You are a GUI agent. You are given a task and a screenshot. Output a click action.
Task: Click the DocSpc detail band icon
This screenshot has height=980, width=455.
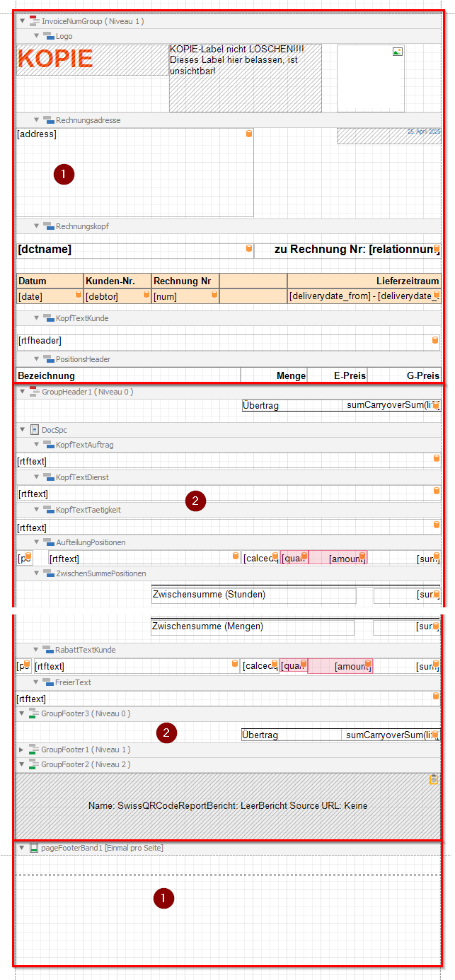point(34,429)
